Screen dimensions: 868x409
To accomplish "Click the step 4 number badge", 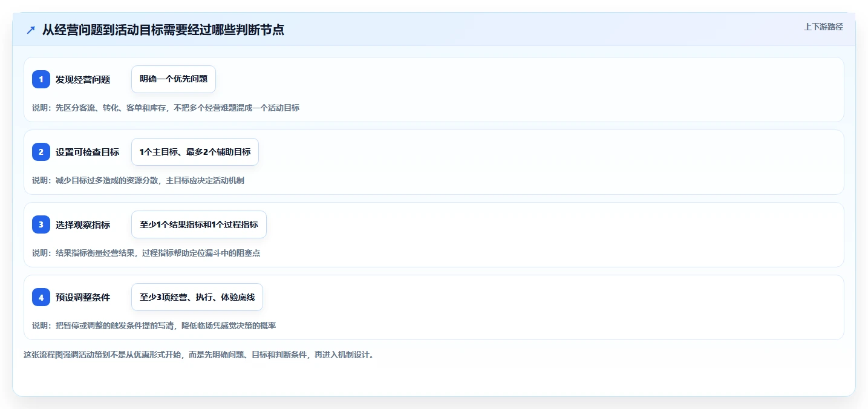I will pos(41,297).
